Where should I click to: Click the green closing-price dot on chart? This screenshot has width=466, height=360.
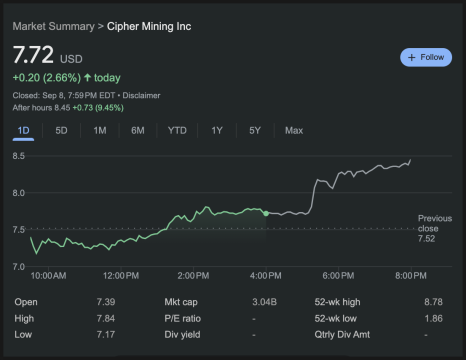(266, 213)
